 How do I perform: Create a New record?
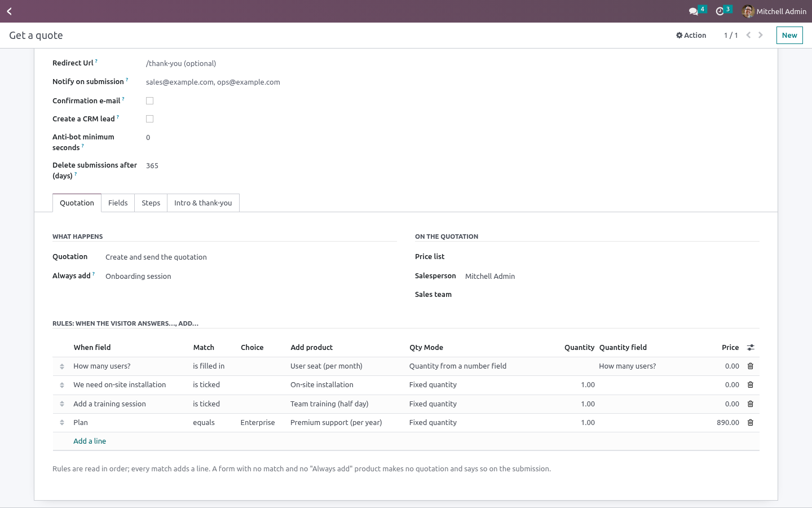click(789, 35)
